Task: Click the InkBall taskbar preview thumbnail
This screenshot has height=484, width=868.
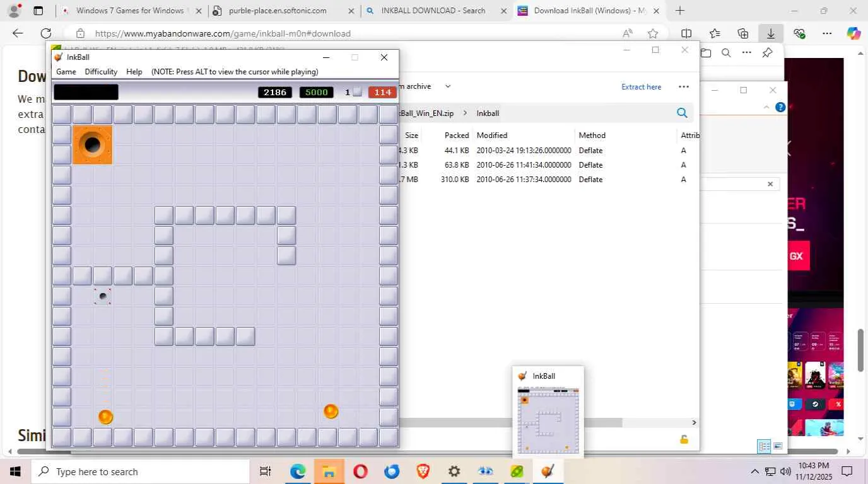Action: click(x=548, y=421)
